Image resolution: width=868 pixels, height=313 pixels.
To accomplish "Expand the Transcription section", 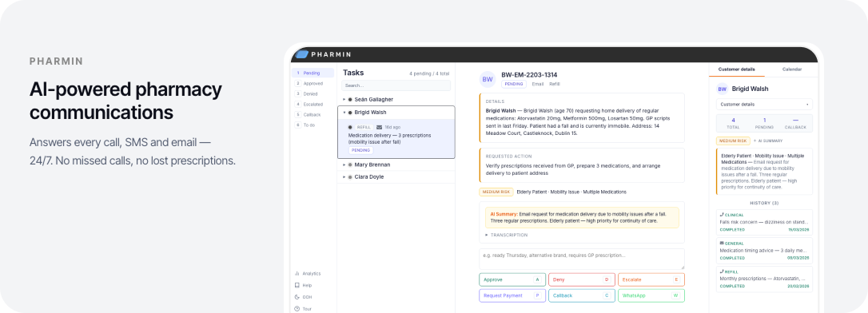I will coord(507,235).
